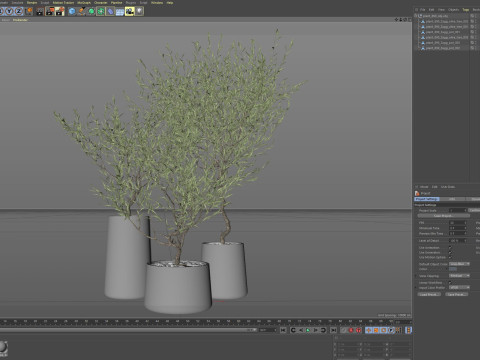Click the Save Preset button
Screen dimensions: 480x360
coord(457,294)
